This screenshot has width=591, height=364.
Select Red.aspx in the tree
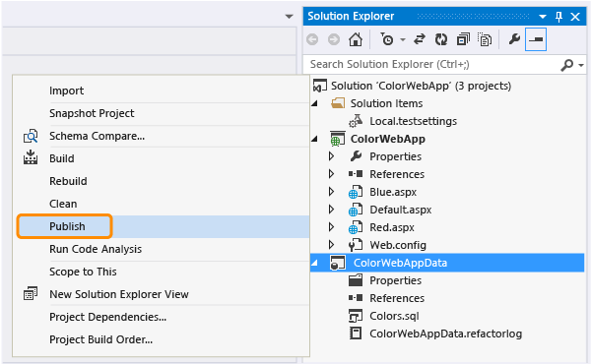click(x=392, y=227)
